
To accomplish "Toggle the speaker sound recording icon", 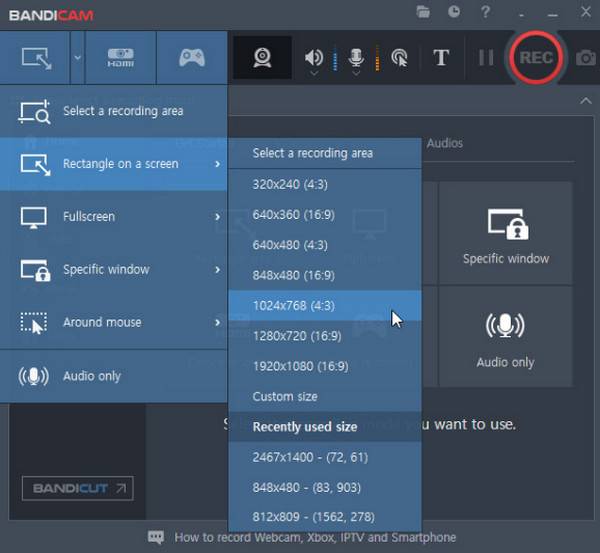I will point(313,57).
